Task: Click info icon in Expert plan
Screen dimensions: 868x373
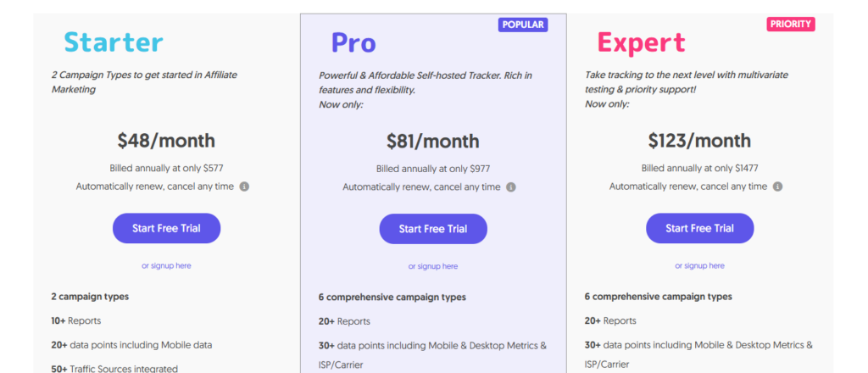Action: (777, 186)
